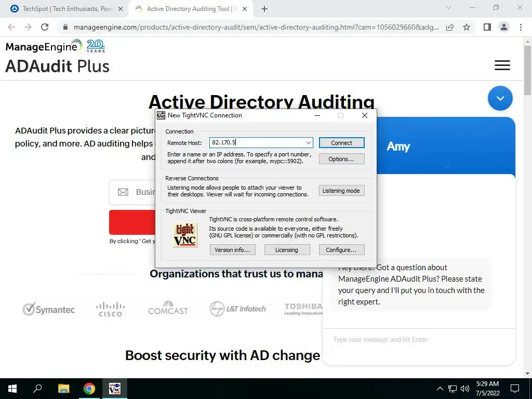Click the Symantec logo
This screenshot has width=532, height=399.
pyautogui.click(x=48, y=309)
